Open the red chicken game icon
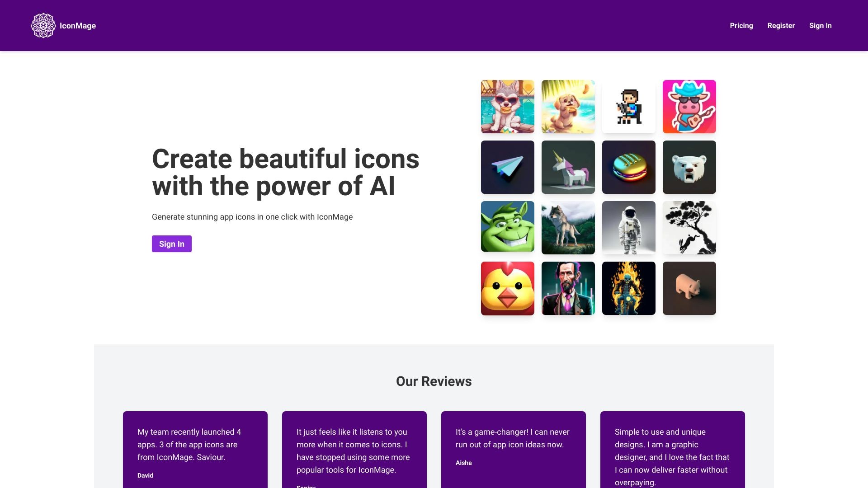 pos(507,288)
